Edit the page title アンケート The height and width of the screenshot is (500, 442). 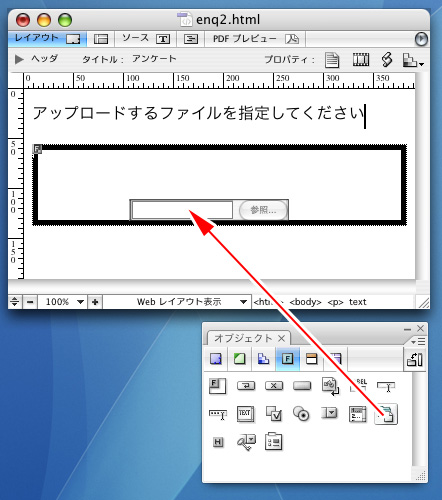[x=154, y=59]
